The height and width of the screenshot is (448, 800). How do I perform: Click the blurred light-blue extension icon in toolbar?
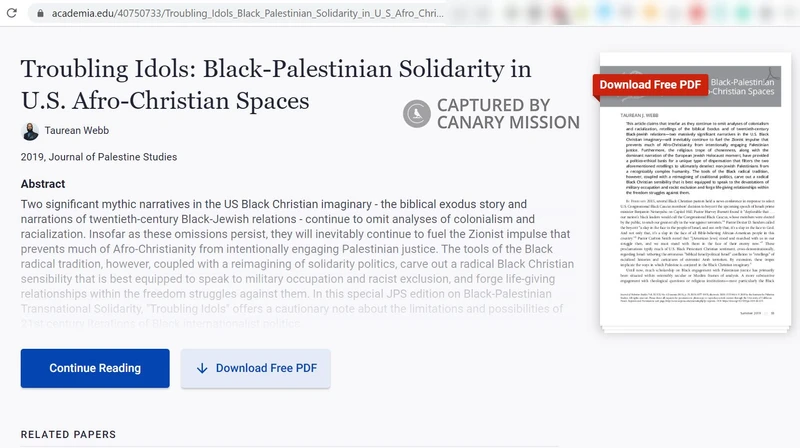[606, 13]
